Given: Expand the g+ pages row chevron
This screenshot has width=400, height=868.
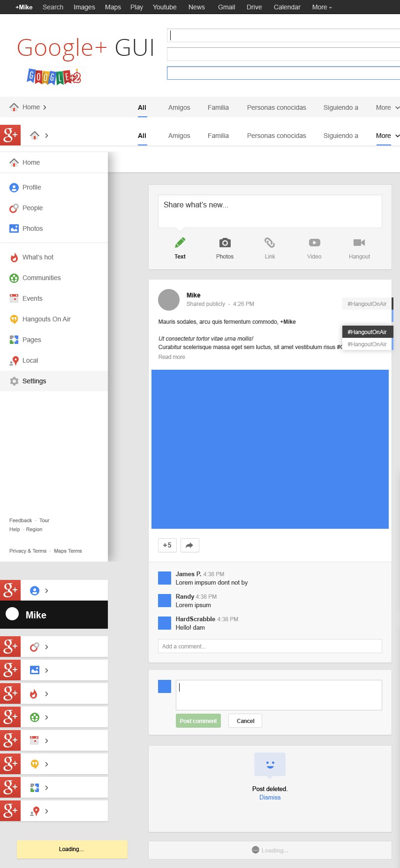Looking at the screenshot, I should point(46,788).
